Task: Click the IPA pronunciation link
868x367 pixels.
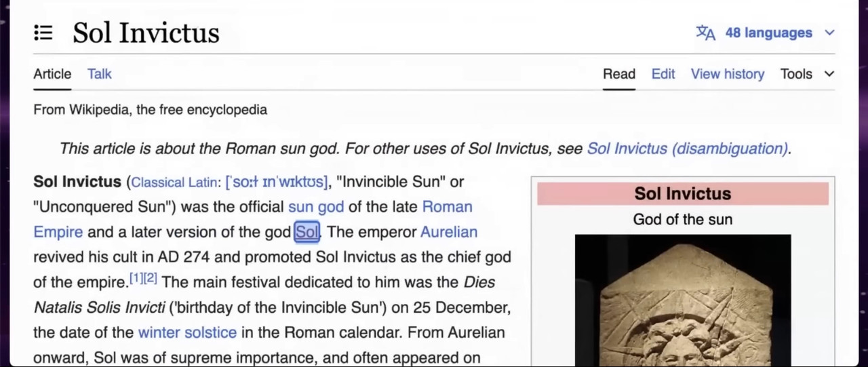Action: 277,182
